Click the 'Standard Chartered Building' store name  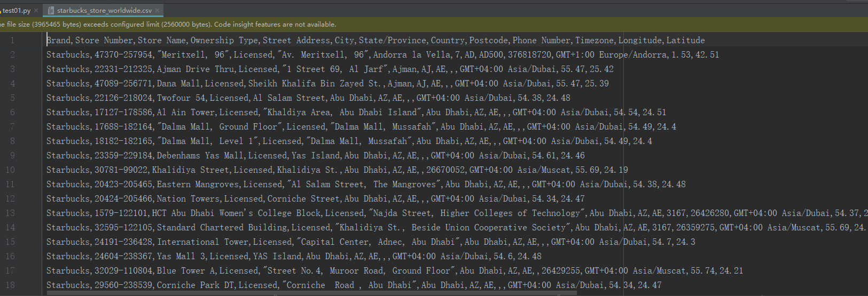point(222,228)
